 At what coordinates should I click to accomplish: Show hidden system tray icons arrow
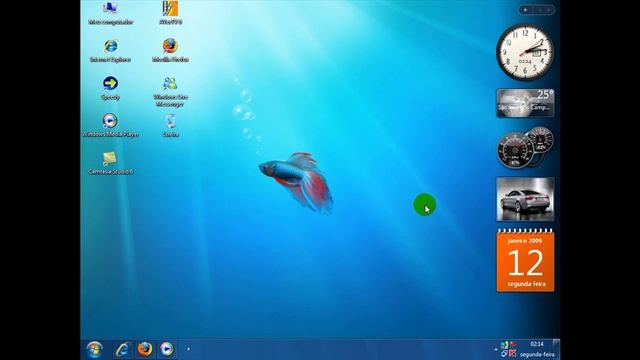point(496,350)
